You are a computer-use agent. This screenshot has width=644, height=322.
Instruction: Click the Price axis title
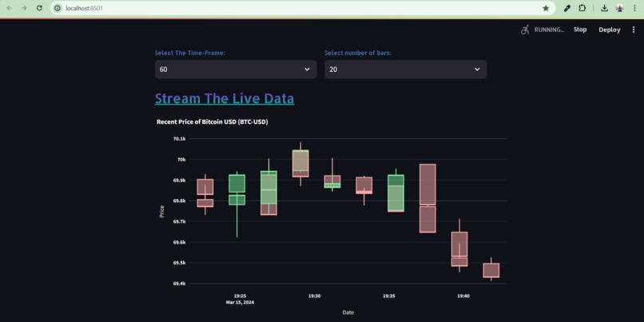162,211
